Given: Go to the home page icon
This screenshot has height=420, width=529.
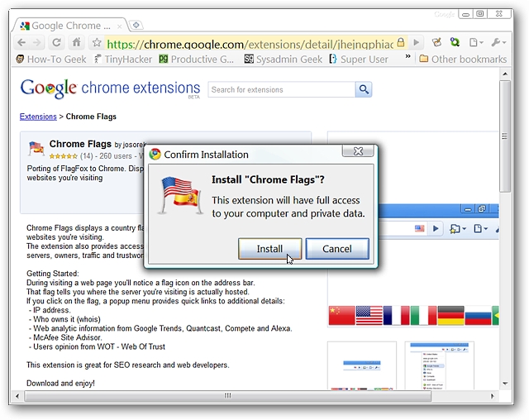Looking at the screenshot, I should 77,42.
